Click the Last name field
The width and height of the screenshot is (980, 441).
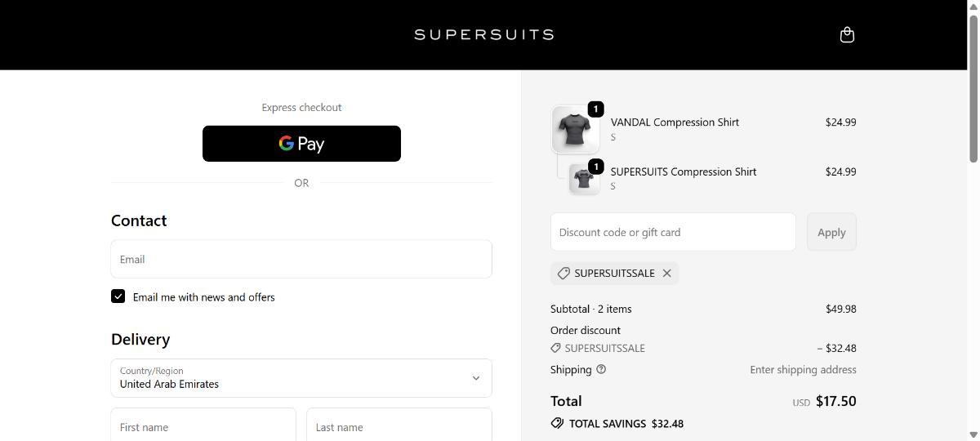tap(399, 426)
